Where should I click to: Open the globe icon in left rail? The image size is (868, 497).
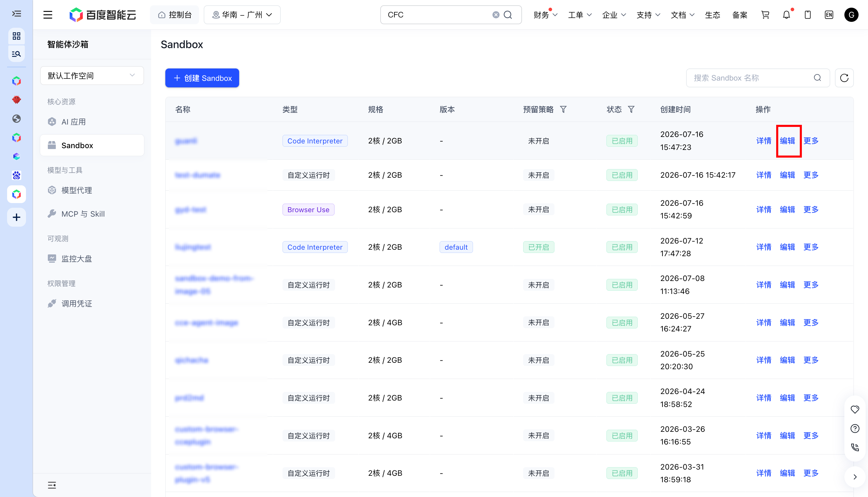(x=17, y=118)
